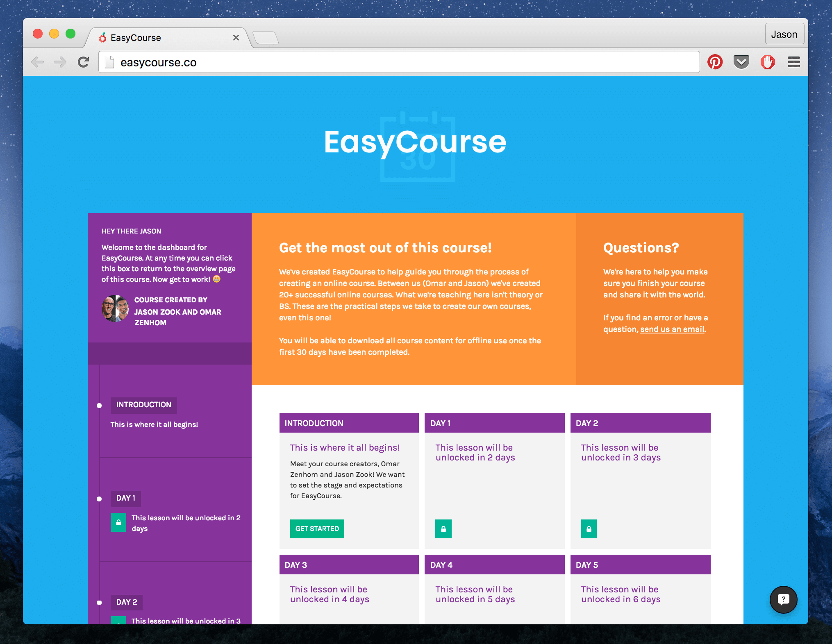The image size is (832, 644).
Task: Click the course creators avatar photo
Action: coord(115,308)
